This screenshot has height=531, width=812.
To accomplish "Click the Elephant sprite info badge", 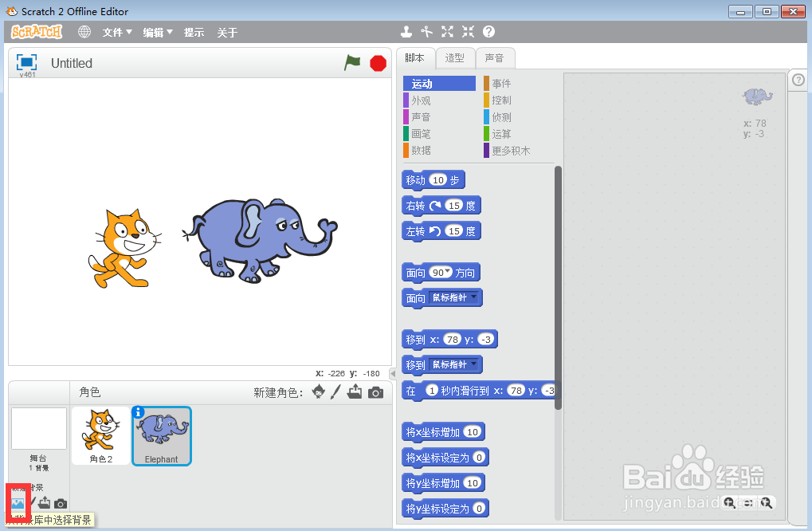I will 138,412.
